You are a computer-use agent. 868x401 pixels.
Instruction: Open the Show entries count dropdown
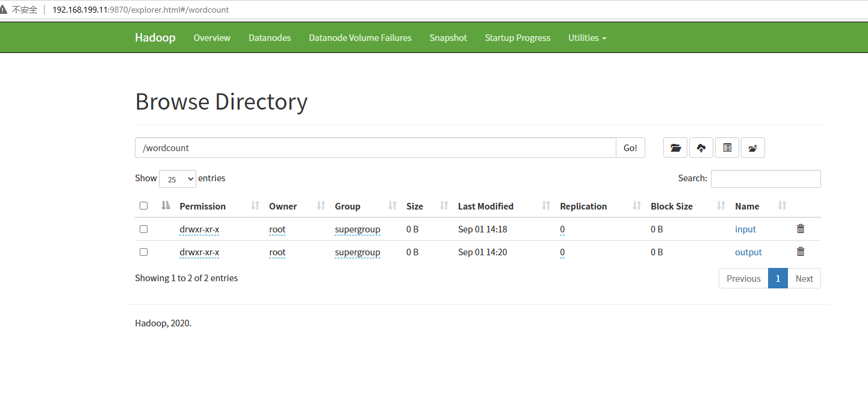coord(177,179)
